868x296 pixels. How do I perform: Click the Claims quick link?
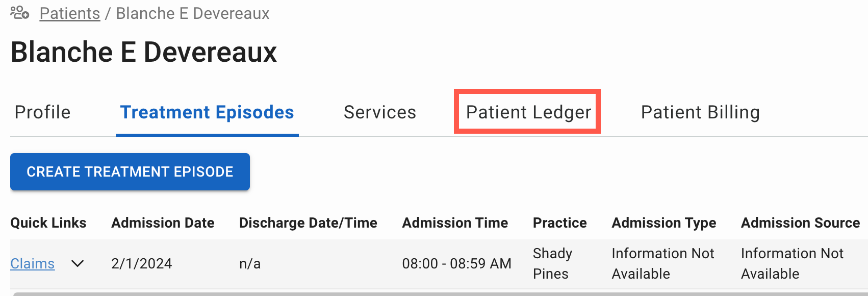[x=32, y=263]
